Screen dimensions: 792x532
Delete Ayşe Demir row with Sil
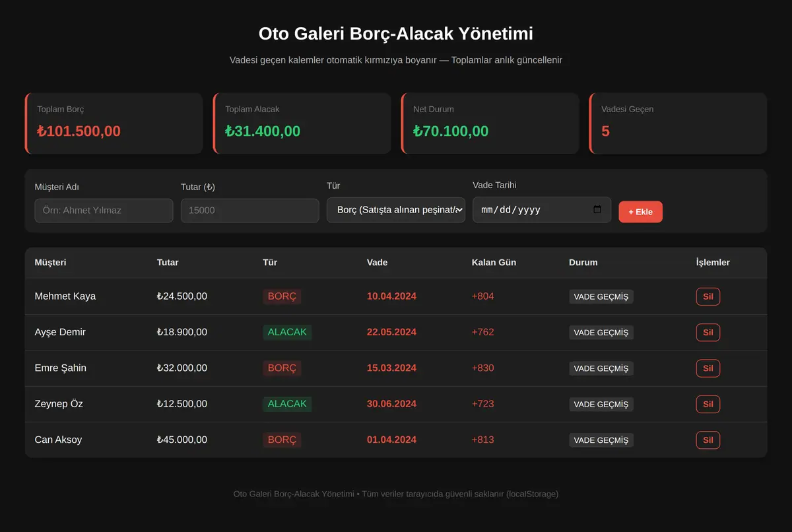point(708,332)
